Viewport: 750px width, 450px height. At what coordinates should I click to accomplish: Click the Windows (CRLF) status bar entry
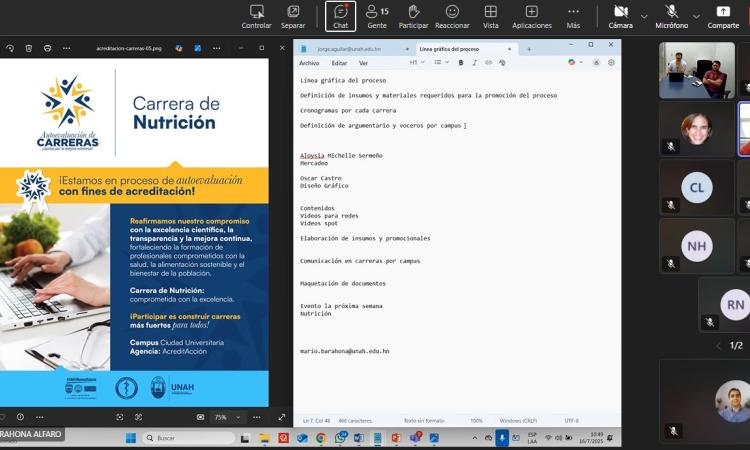point(518,421)
